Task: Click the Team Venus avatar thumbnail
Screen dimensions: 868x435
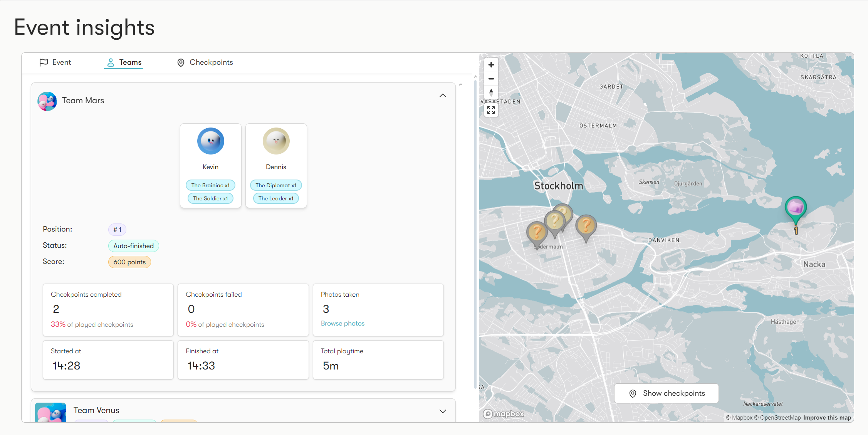Action: 50,412
